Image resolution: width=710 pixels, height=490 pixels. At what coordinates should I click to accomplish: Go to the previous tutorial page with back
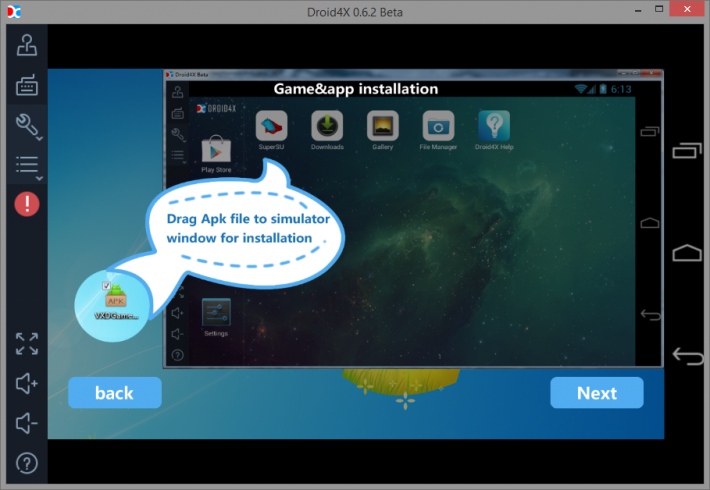tap(115, 393)
